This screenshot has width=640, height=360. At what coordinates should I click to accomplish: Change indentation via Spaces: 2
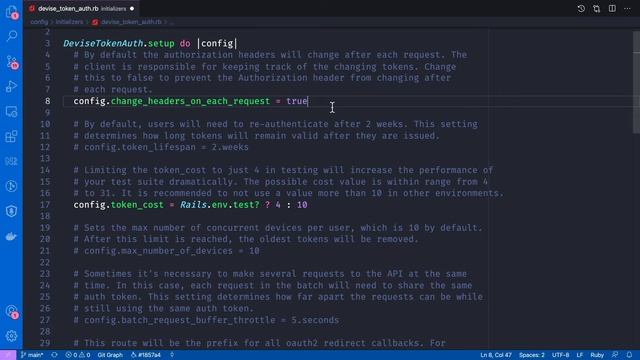531,355
